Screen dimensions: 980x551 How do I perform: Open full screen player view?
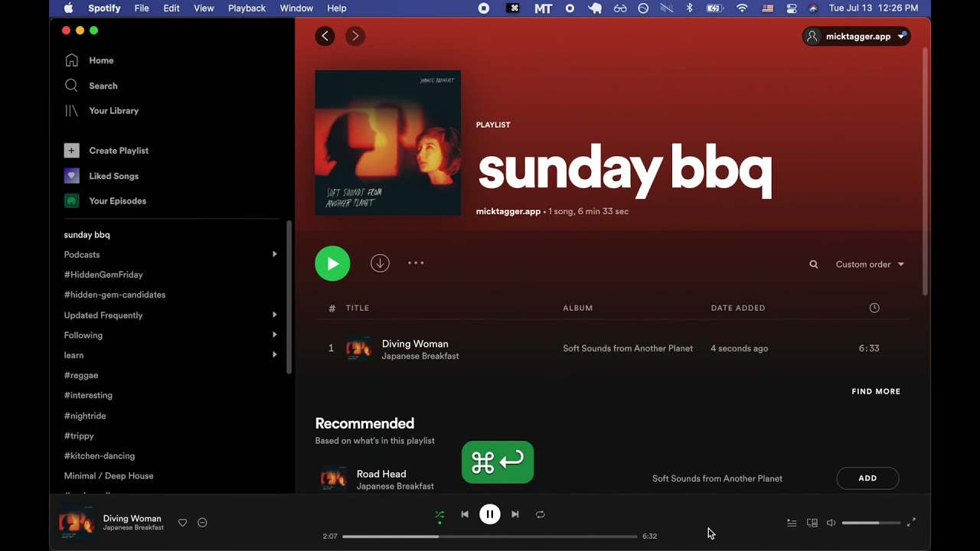pos(911,523)
